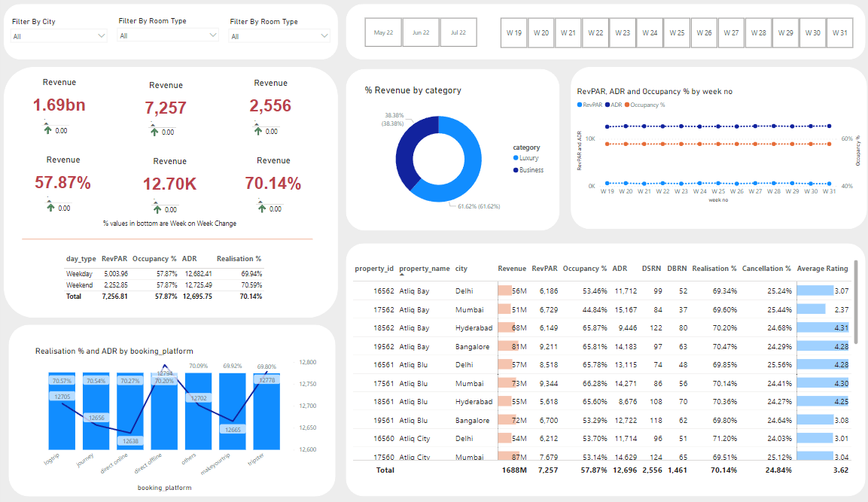This screenshot has width=868, height=502.
Task: Sort table by the Cancellation % column header
Action: [x=766, y=269]
